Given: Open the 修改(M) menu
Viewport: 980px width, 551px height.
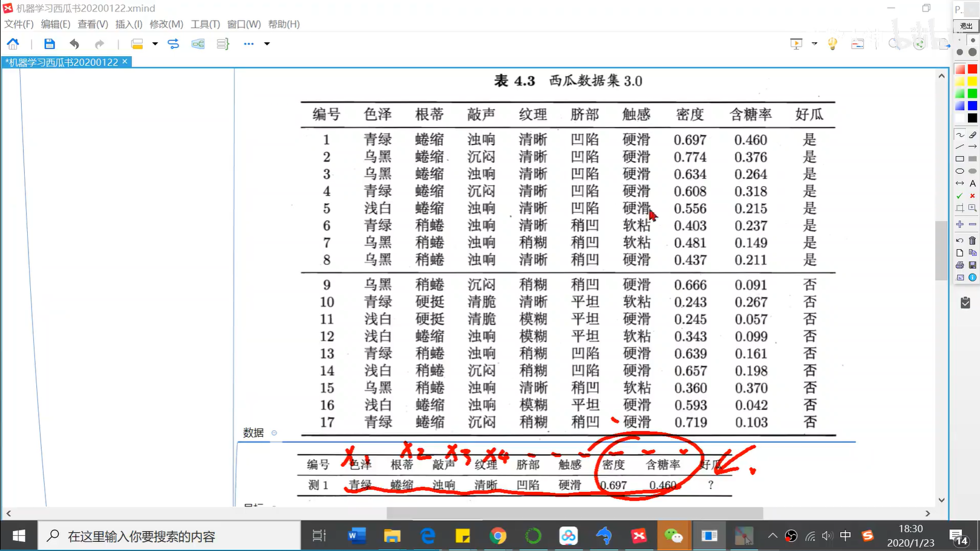Looking at the screenshot, I should point(166,24).
